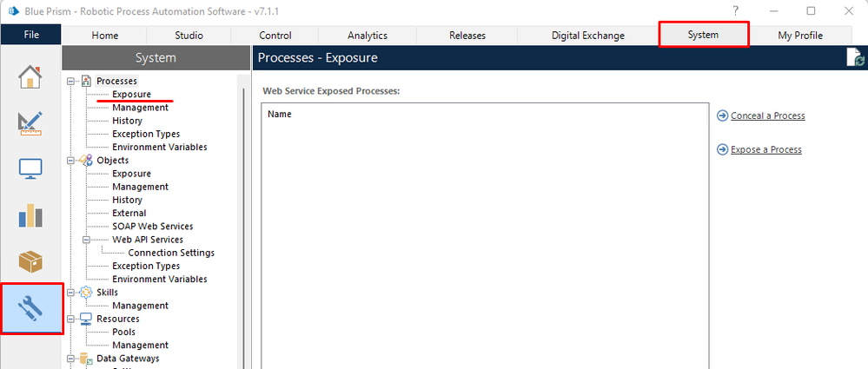Open the File menu
868x369 pixels.
click(31, 35)
